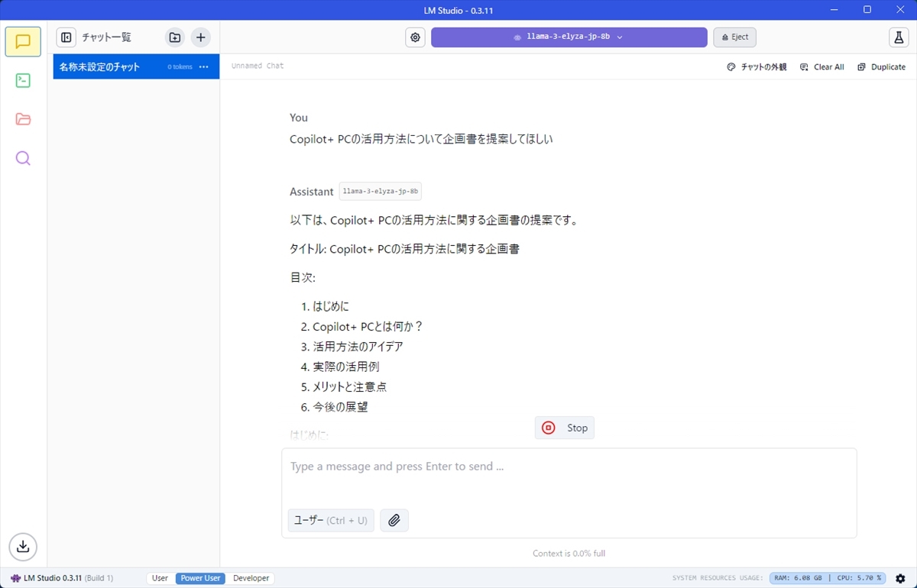Eject the loaded model
The image size is (917, 588).
click(x=735, y=37)
